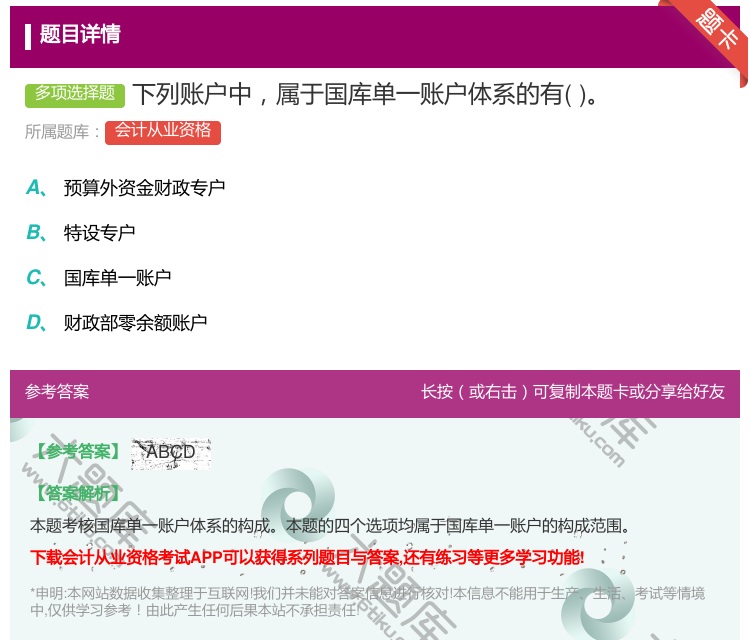
Task: Click the 题目详情 header title
Action: 80,34
